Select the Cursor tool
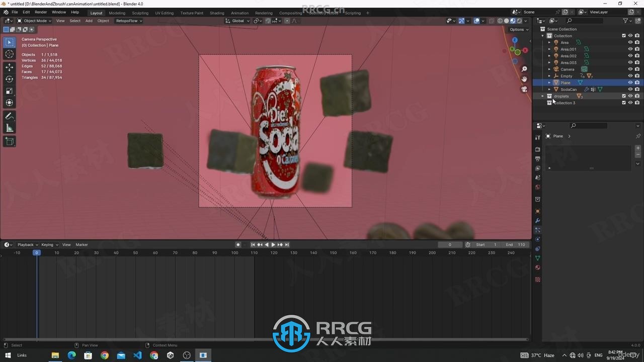 click(10, 54)
